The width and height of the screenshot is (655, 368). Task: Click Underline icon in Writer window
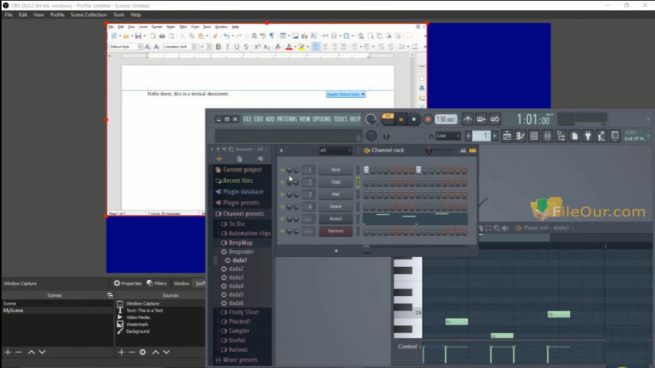point(236,47)
